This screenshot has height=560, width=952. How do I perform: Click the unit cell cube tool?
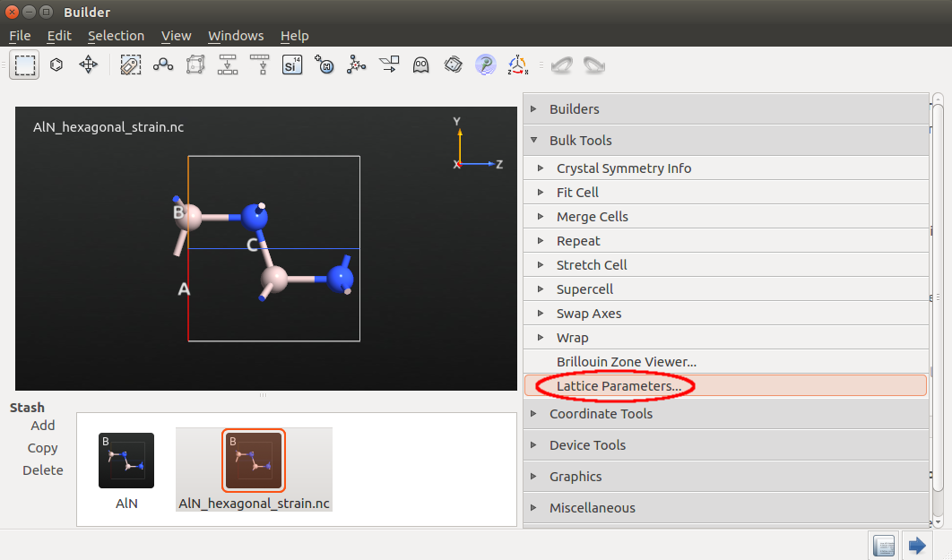click(195, 65)
